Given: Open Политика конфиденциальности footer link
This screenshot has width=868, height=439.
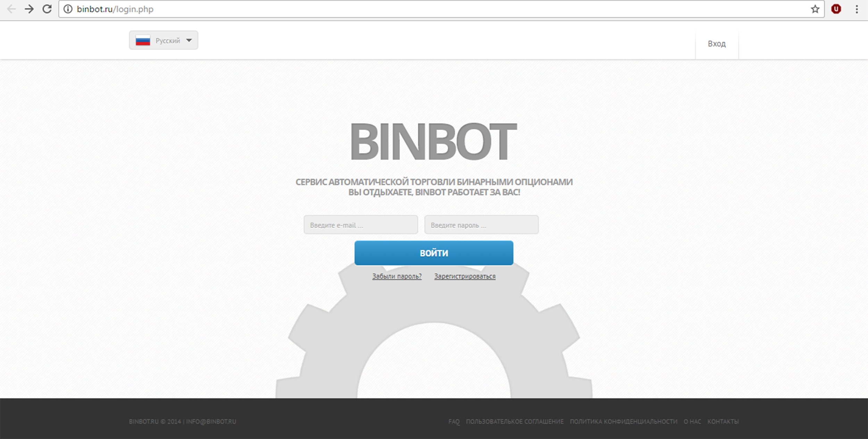Looking at the screenshot, I should coord(624,422).
